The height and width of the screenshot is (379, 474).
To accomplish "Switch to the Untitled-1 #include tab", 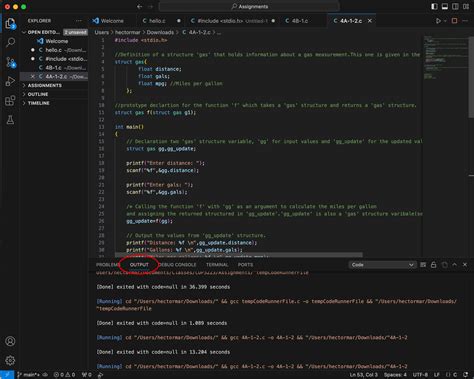I will point(233,21).
